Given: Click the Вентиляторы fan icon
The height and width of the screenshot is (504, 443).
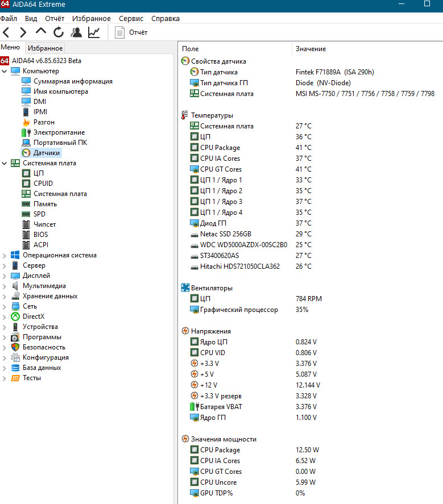Looking at the screenshot, I should [185, 288].
